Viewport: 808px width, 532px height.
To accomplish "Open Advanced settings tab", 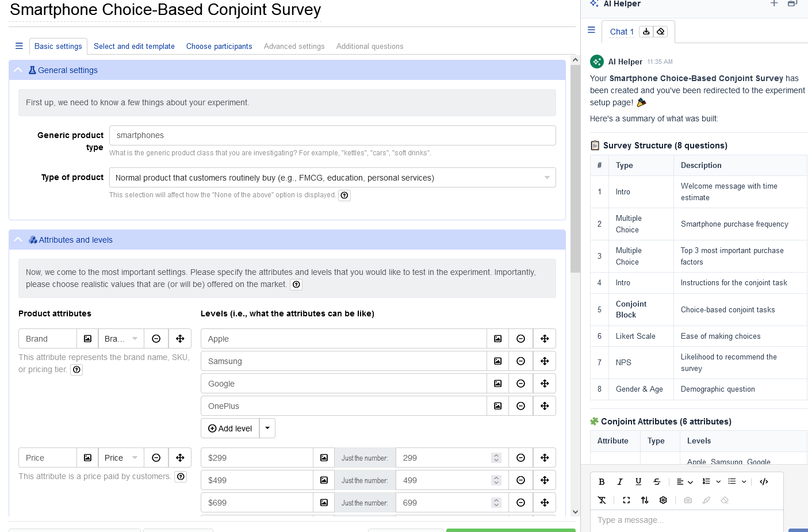I will [294, 46].
